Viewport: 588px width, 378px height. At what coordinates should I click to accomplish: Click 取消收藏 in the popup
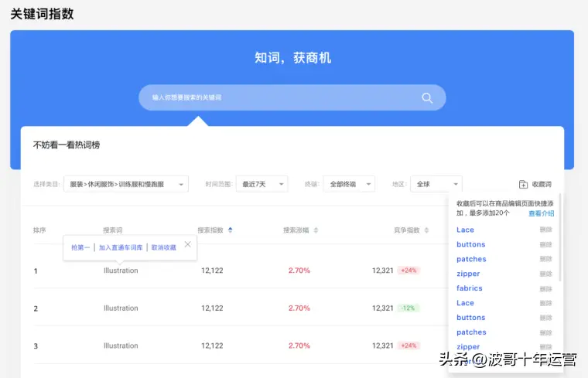pyautogui.click(x=163, y=247)
